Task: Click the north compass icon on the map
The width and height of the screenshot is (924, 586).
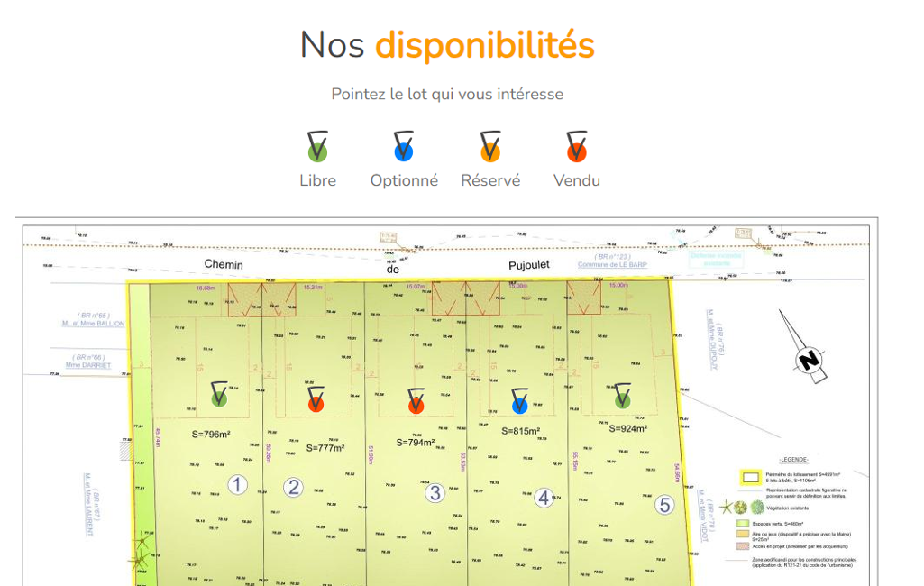Action: point(809,361)
